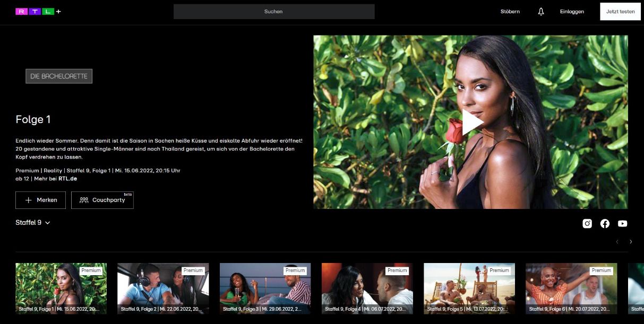Click the Jetzt testen button
This screenshot has height=324, width=644.
point(620,12)
